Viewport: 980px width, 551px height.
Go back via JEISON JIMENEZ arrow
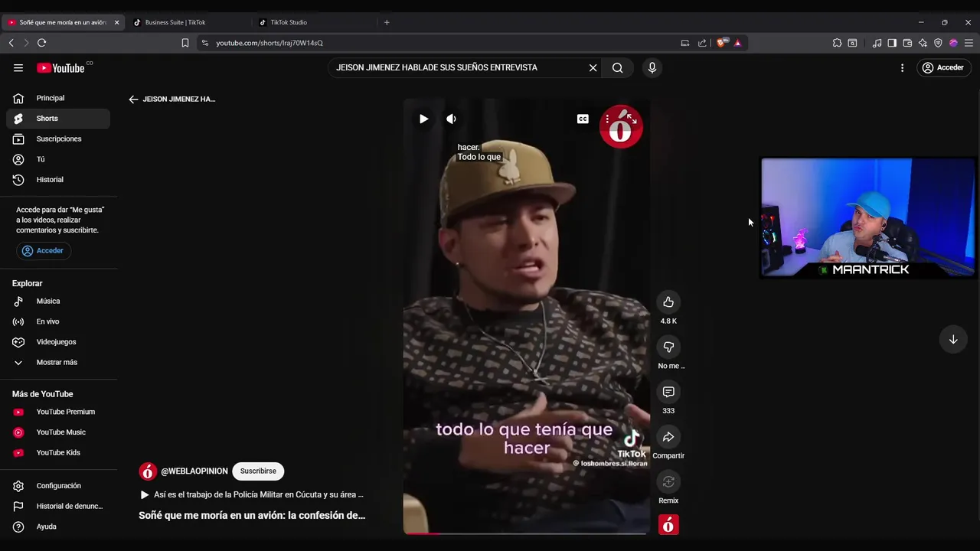pos(133,99)
